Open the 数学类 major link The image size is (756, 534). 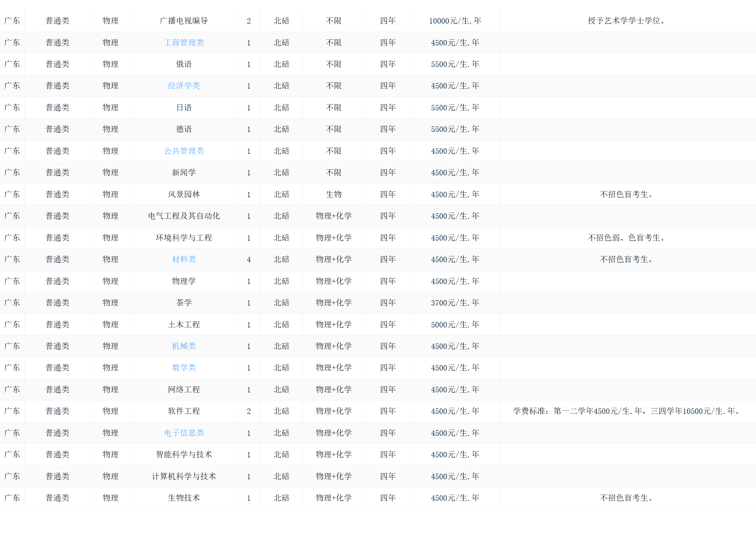click(x=184, y=368)
